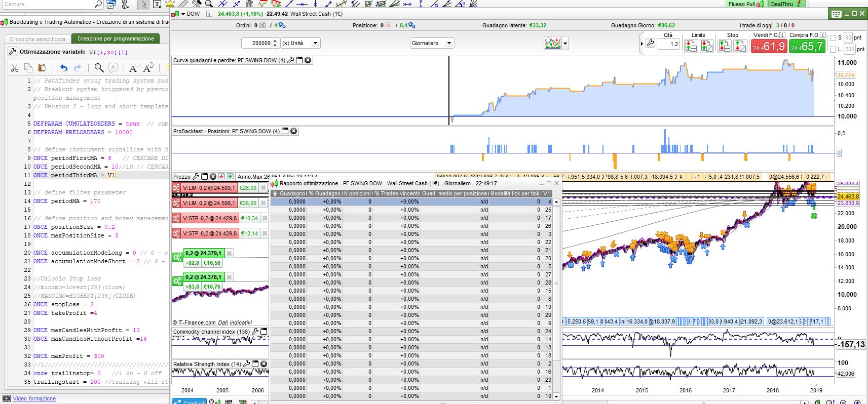This screenshot has width=868, height=404.
Task: Open the (x) Unità dropdown
Action: [x=300, y=43]
